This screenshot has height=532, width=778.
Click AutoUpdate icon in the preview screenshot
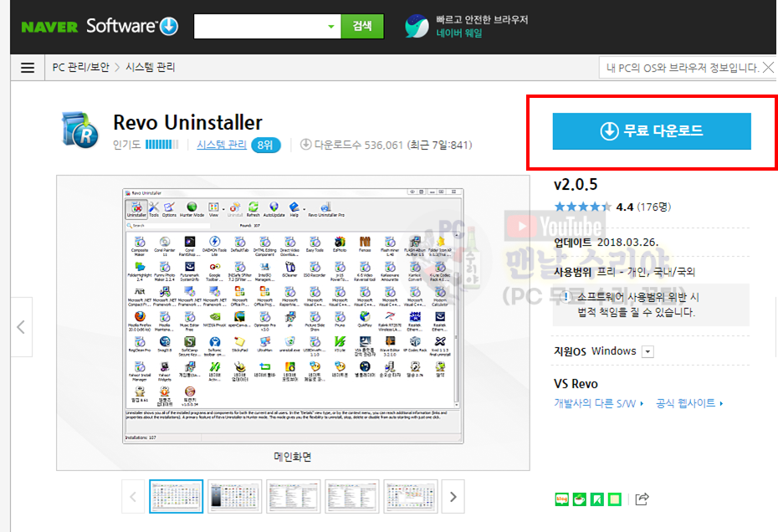pos(274,209)
